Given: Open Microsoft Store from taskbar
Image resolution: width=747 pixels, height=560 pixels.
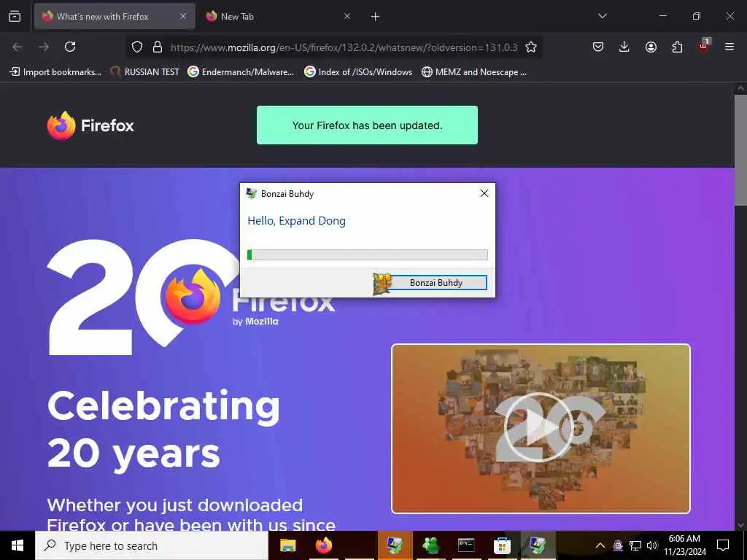Looking at the screenshot, I should (x=502, y=545).
